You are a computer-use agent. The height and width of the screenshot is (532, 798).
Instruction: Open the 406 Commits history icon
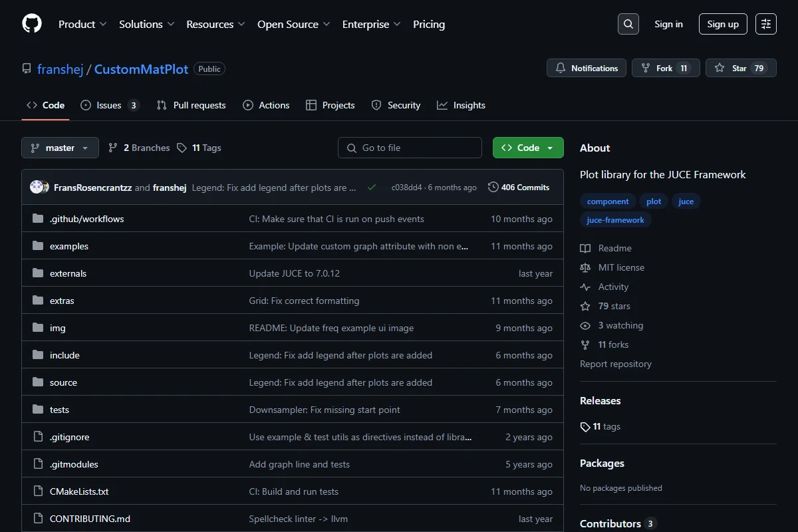coord(493,188)
